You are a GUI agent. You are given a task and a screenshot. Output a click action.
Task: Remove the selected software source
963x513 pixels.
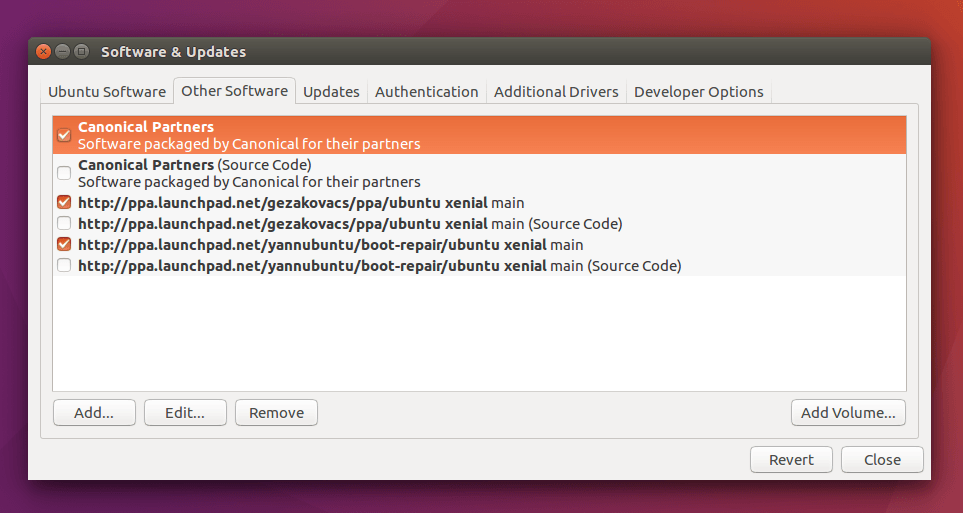point(276,413)
